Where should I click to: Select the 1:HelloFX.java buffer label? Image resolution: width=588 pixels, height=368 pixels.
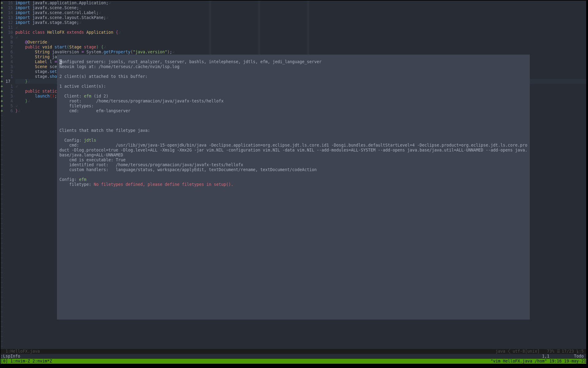click(23, 351)
